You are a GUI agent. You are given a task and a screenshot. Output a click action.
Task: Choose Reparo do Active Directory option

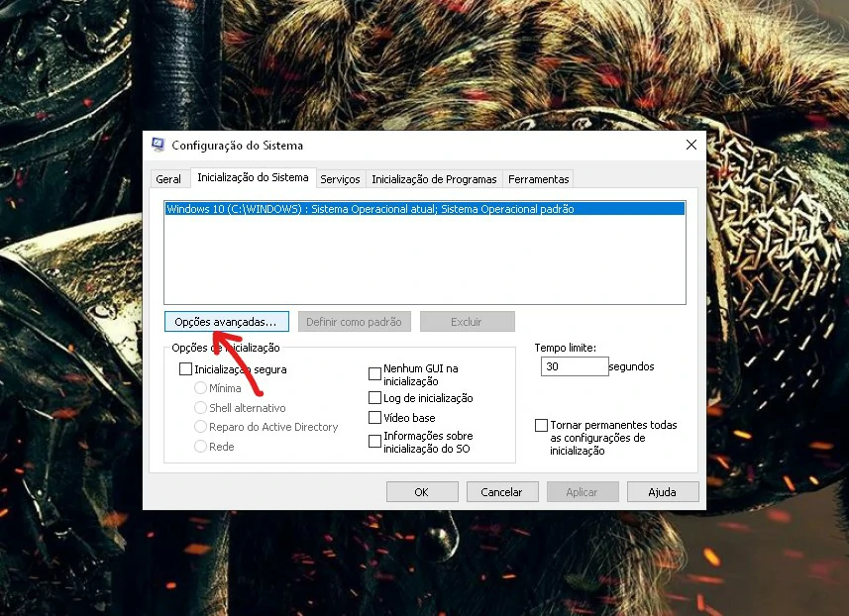point(200,427)
